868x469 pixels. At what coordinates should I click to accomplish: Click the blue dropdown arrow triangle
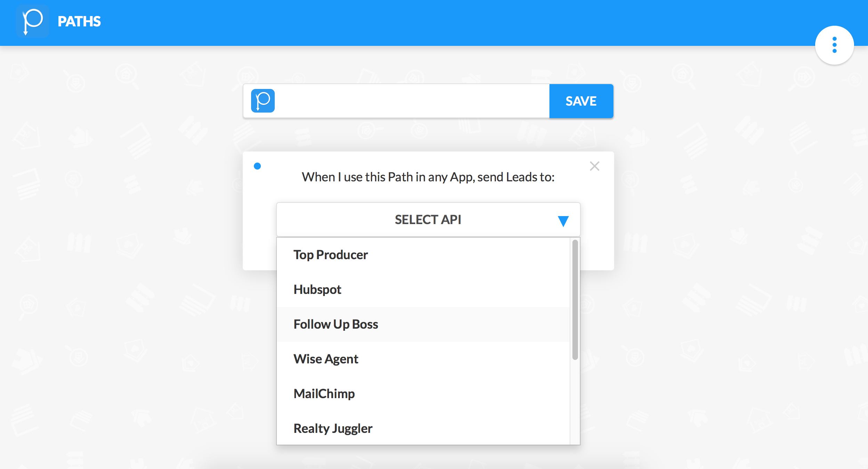point(563,221)
